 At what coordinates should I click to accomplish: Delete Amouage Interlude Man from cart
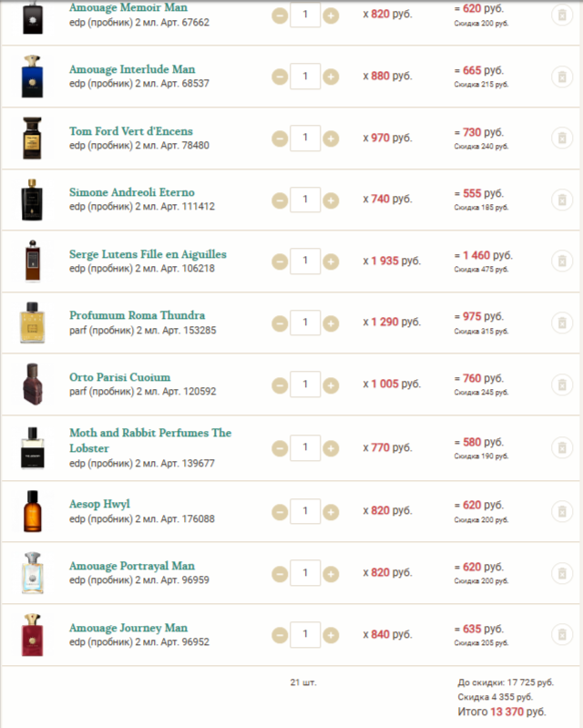pyautogui.click(x=562, y=77)
